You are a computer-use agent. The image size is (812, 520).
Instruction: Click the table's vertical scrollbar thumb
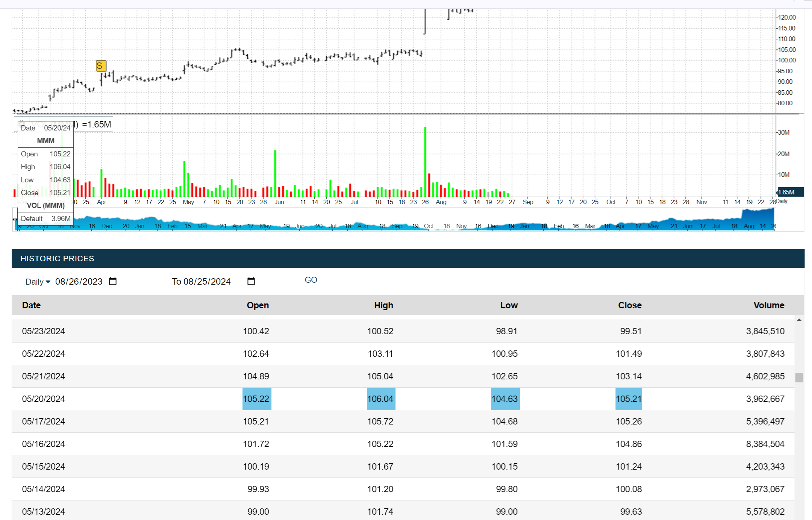tap(799, 377)
